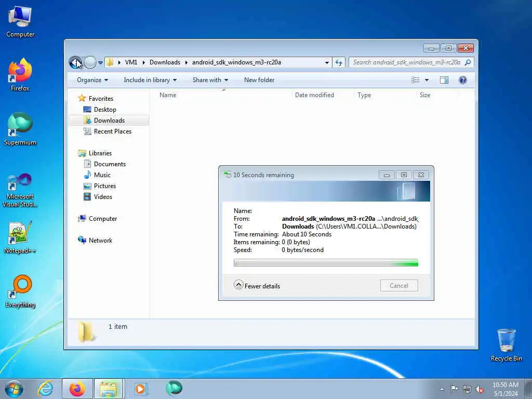Viewport: 532px width, 399px height.
Task: Toggle the preview pane
Action: point(444,80)
